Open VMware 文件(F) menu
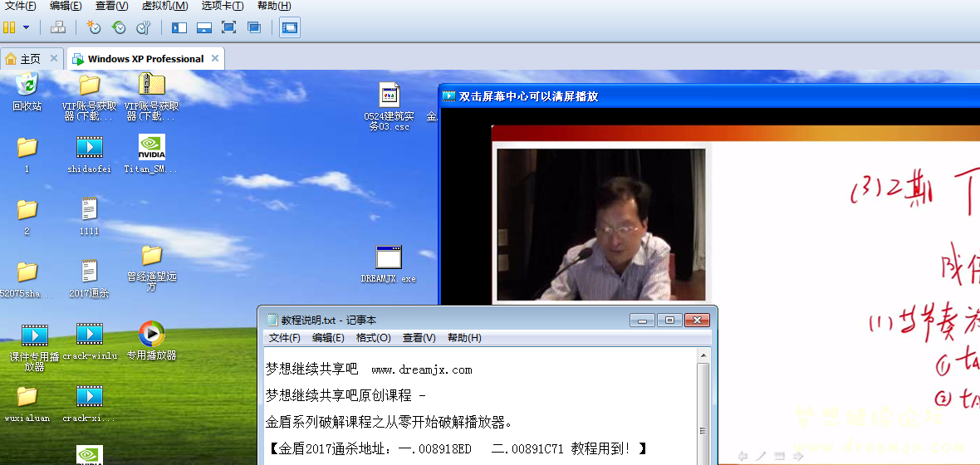This screenshot has height=465, width=980. pyautogui.click(x=20, y=6)
